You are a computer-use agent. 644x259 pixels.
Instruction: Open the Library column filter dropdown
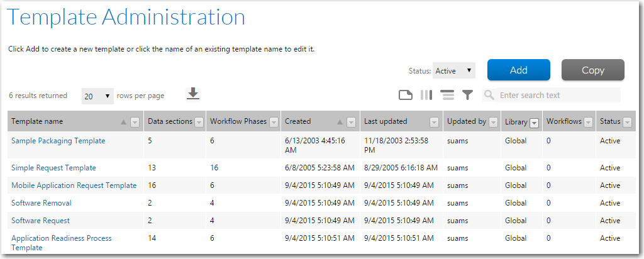(x=534, y=123)
